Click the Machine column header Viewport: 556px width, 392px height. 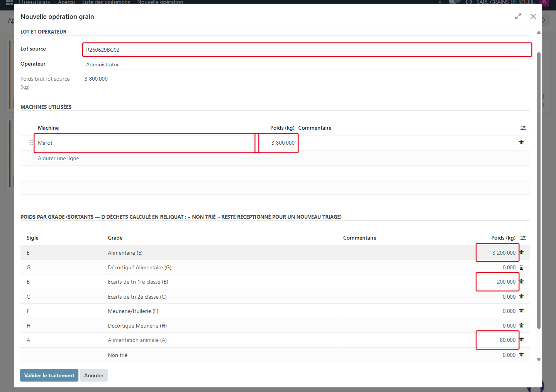48,128
